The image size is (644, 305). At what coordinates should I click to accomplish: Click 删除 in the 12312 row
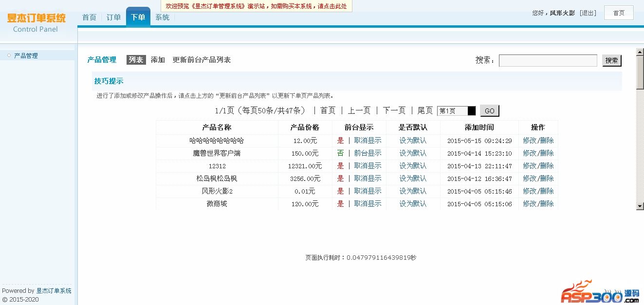(547, 166)
